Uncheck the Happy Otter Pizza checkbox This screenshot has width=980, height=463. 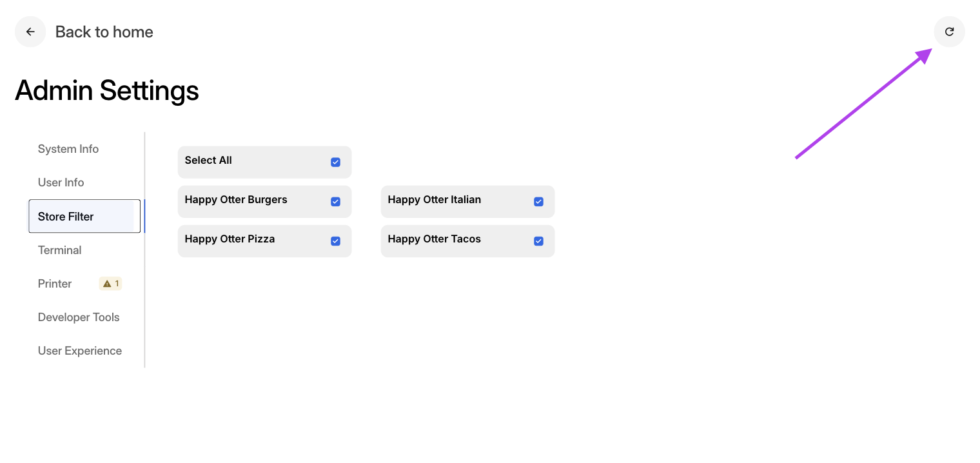[335, 241]
